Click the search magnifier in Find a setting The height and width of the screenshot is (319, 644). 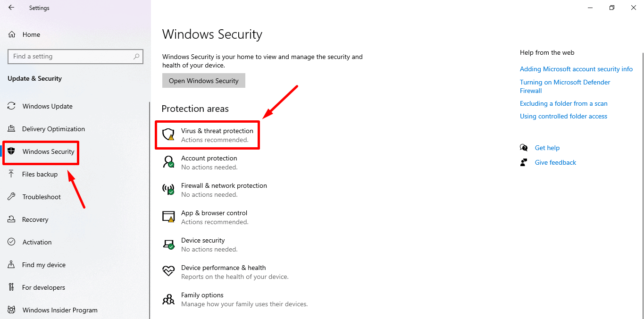(136, 56)
